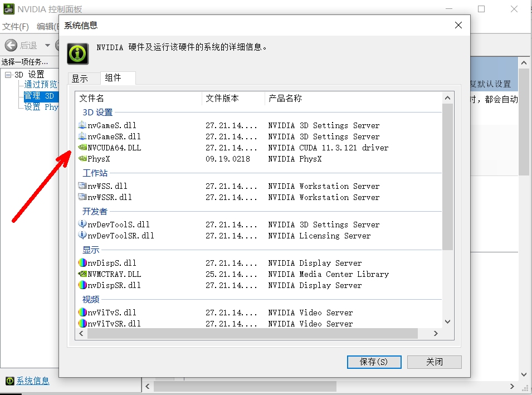The image size is (532, 395).
Task: Click NVIDIA CUDA 11.3.121 driver text
Action: [328, 148]
